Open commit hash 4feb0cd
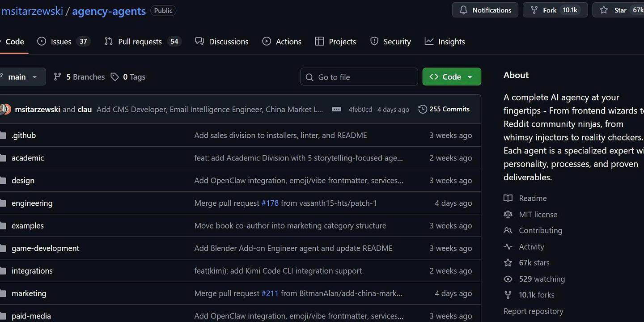 [360, 110]
